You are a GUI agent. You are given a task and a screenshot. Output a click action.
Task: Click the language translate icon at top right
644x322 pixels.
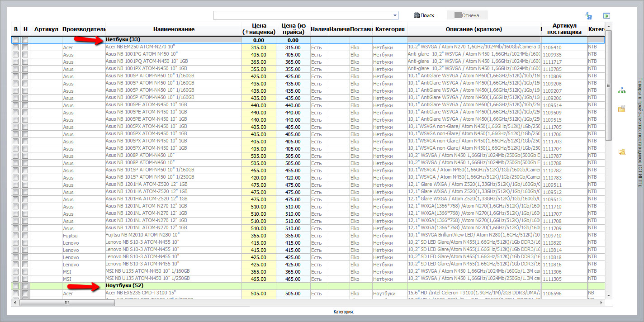coord(588,16)
